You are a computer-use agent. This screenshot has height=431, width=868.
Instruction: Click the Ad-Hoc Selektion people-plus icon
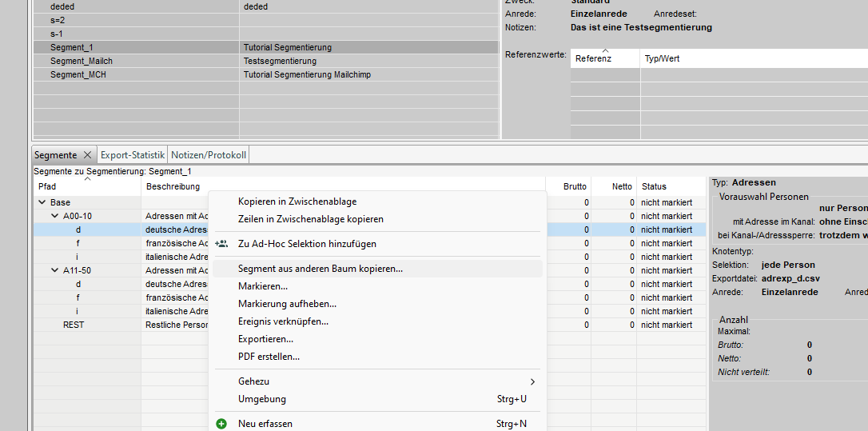coord(221,244)
